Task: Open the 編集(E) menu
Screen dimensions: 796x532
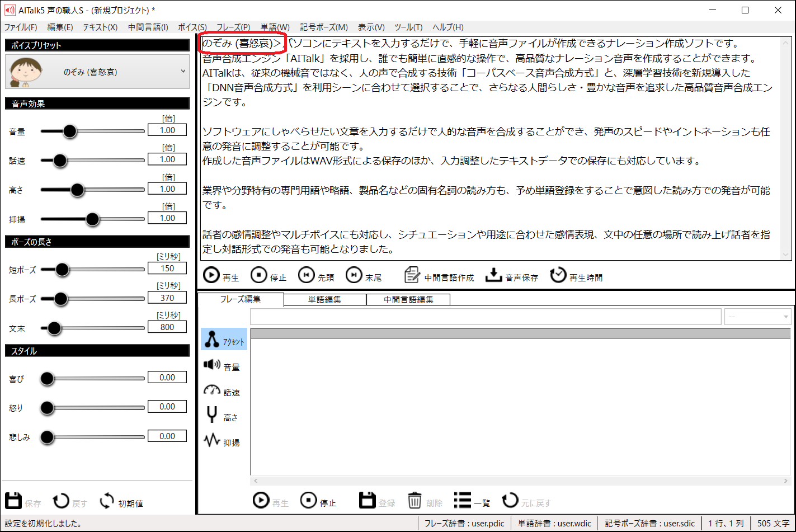Action: 60,27
